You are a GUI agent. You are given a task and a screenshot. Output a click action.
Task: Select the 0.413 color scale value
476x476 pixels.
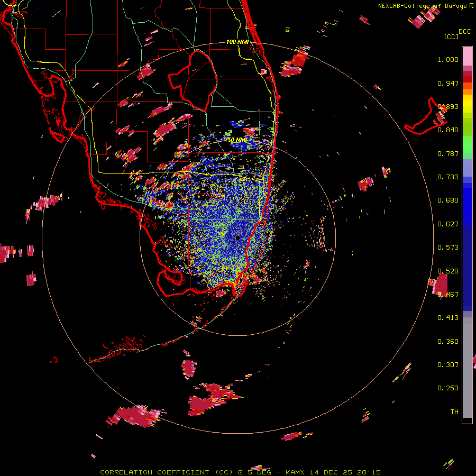[x=448, y=318]
